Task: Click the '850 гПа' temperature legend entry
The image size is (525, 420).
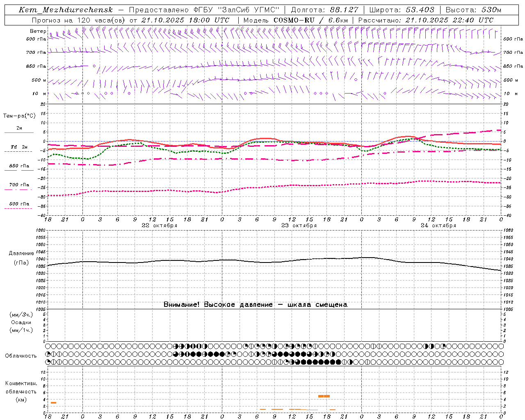Action: point(19,168)
